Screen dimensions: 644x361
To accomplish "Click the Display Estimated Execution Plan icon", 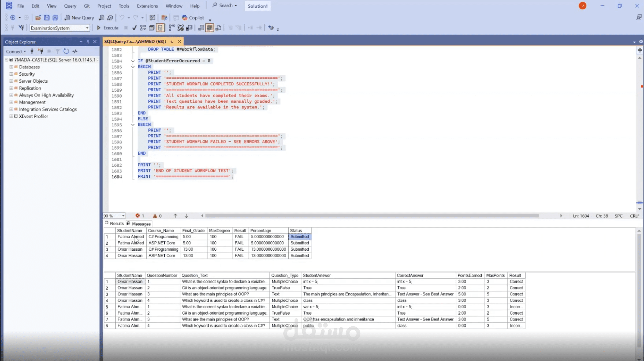I will click(143, 28).
